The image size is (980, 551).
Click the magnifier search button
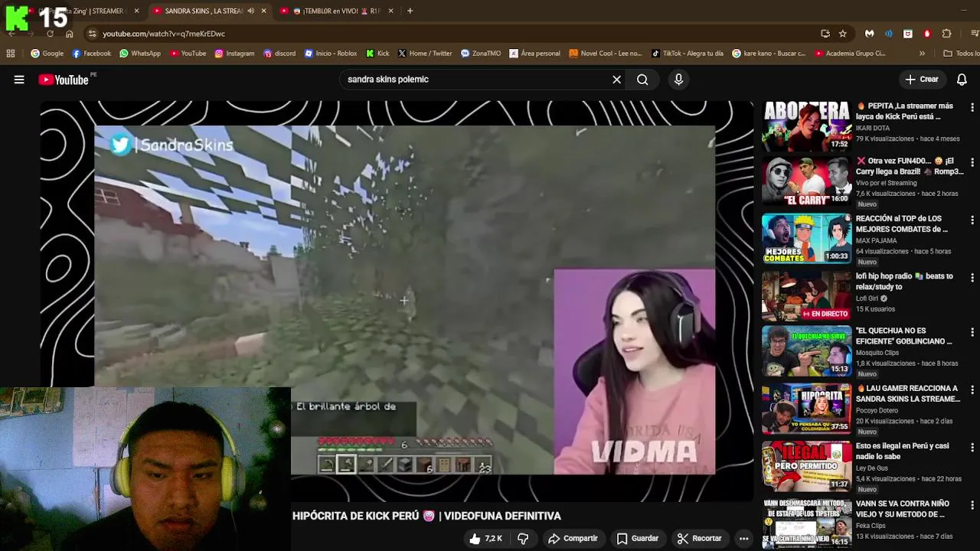(642, 80)
